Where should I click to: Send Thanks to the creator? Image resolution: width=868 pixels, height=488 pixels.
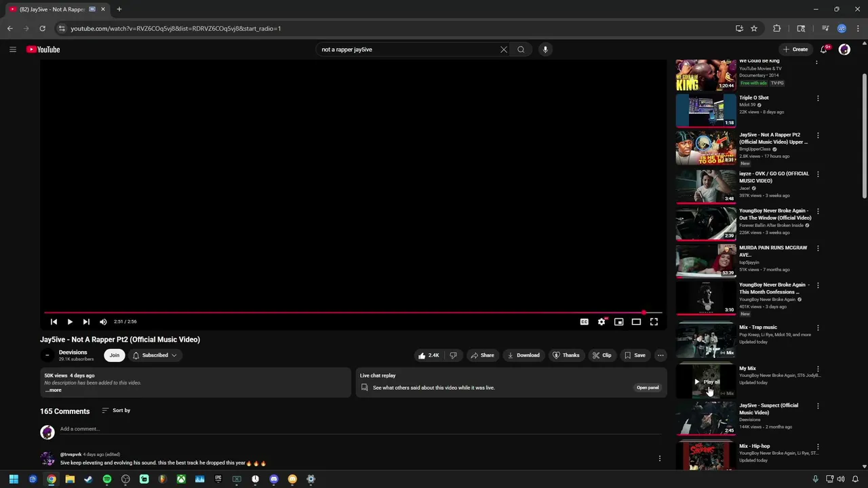click(566, 355)
